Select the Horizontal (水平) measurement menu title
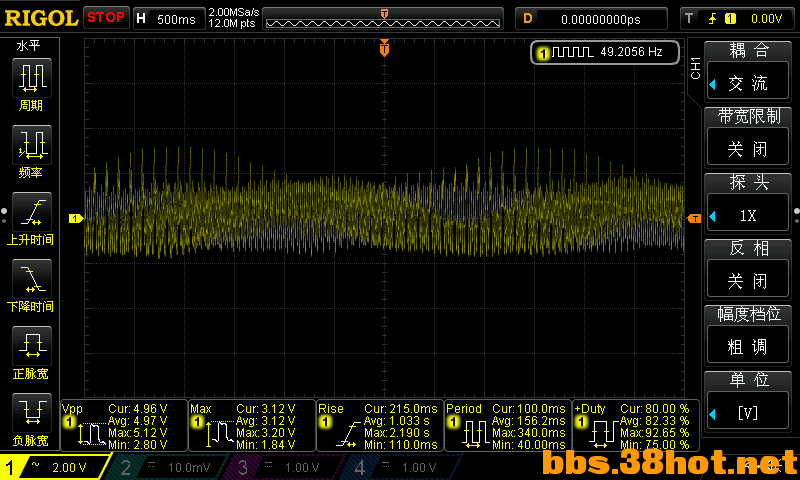Screen dimensions: 800x480 [x=28, y=46]
